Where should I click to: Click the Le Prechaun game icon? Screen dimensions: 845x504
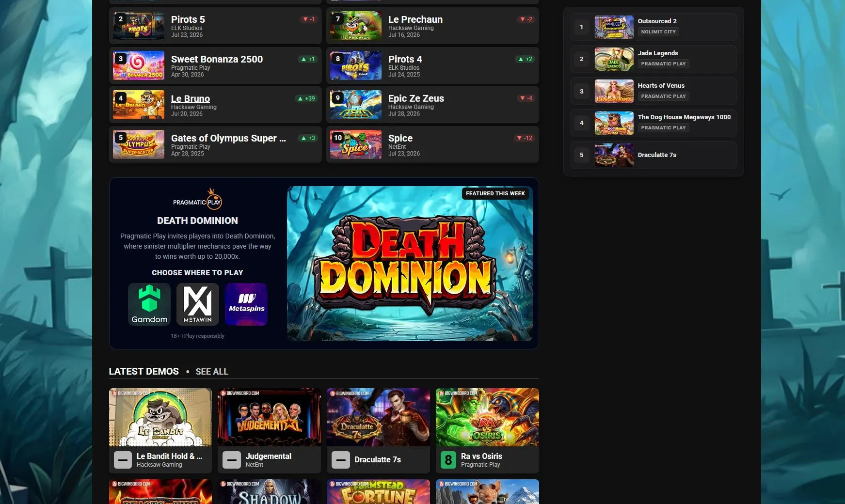click(356, 25)
